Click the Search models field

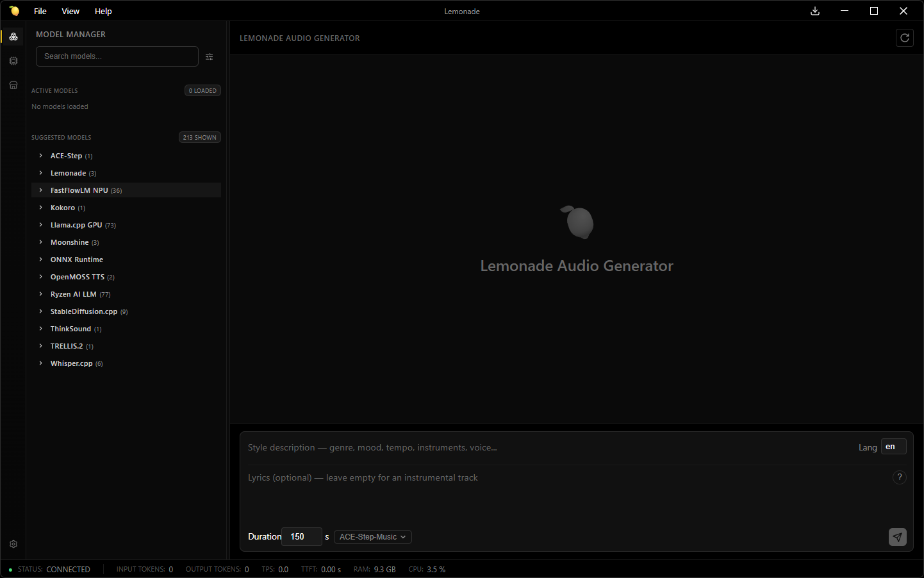pos(117,56)
